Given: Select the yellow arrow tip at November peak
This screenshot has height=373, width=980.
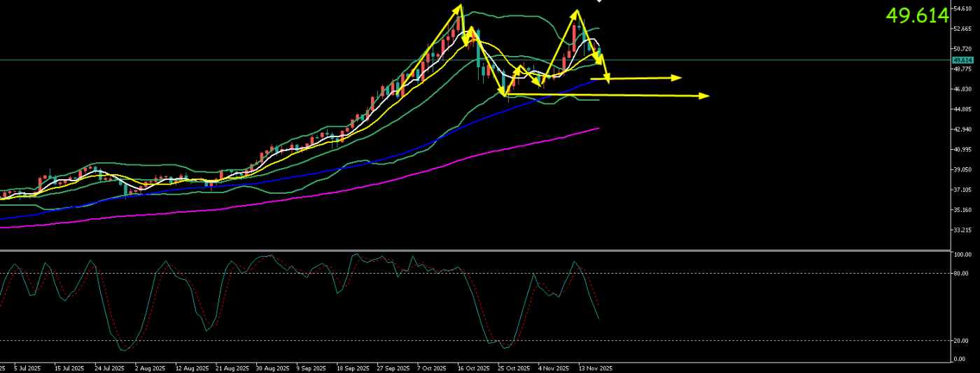Looking at the screenshot, I should (576, 13).
